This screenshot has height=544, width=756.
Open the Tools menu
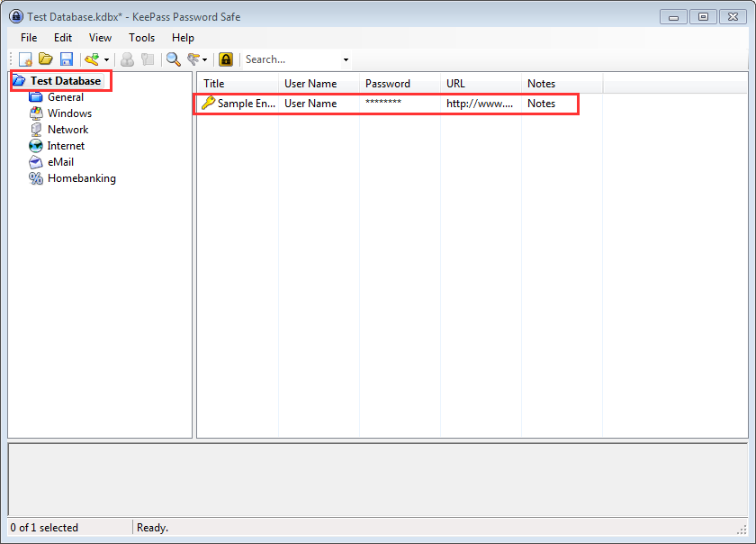(x=142, y=38)
